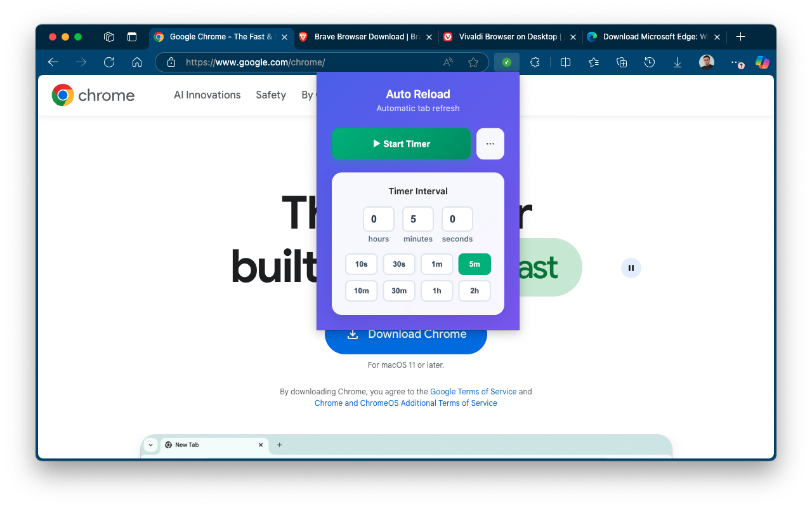Click the browser back arrow
The width and height of the screenshot is (812, 508).
pyautogui.click(x=53, y=62)
